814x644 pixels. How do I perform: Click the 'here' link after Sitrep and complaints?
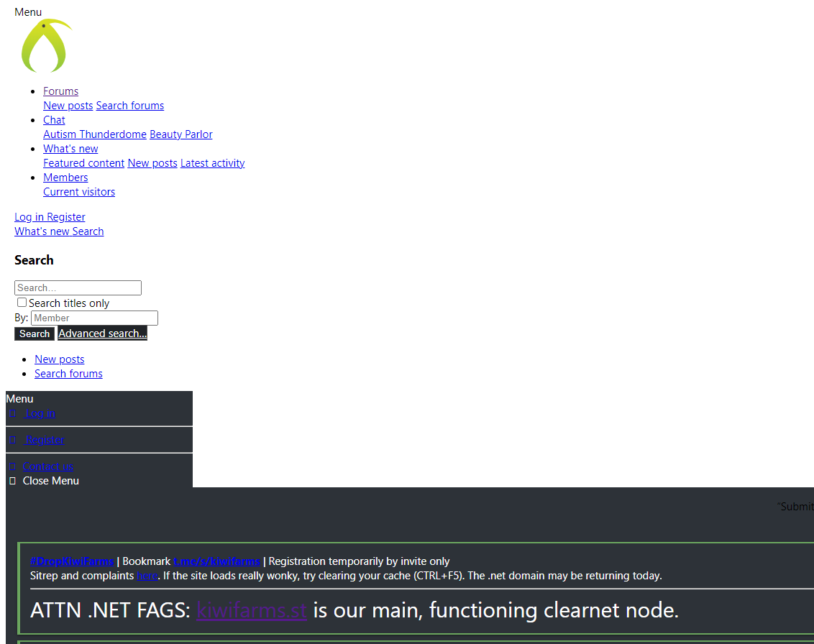coord(147,576)
